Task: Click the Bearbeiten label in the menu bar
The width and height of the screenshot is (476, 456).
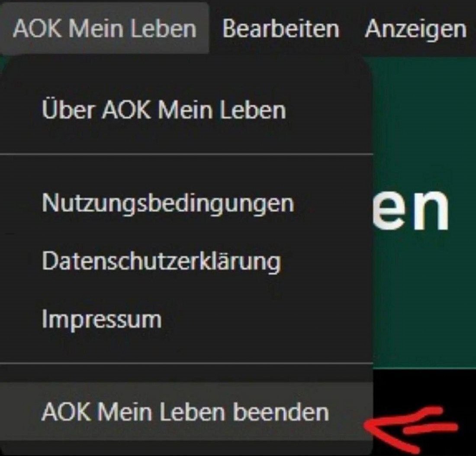Action: pyautogui.click(x=280, y=29)
